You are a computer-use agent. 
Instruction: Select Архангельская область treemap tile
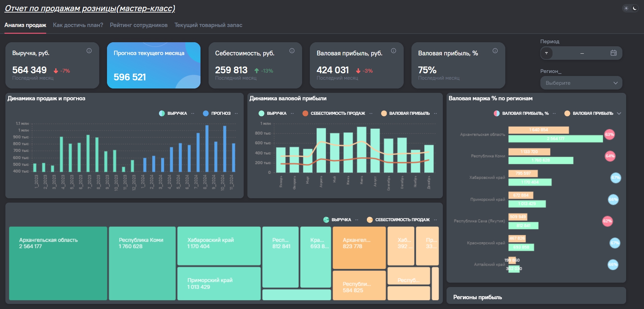point(58,263)
